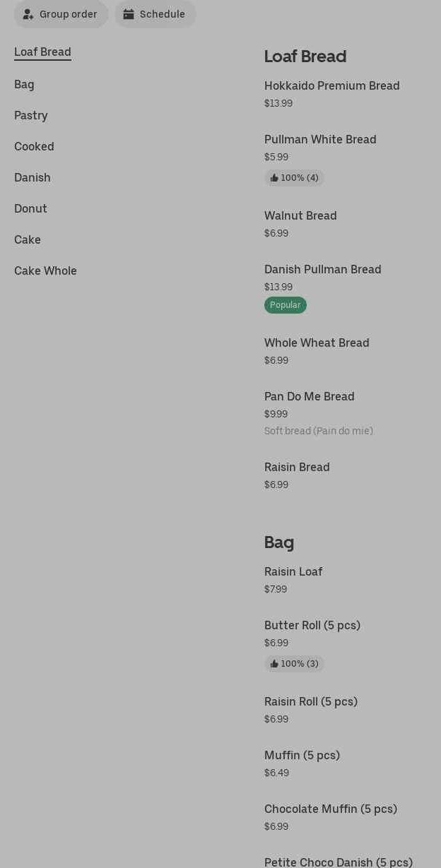Open Cake Whole category
This screenshot has width=441, height=868.
45,271
